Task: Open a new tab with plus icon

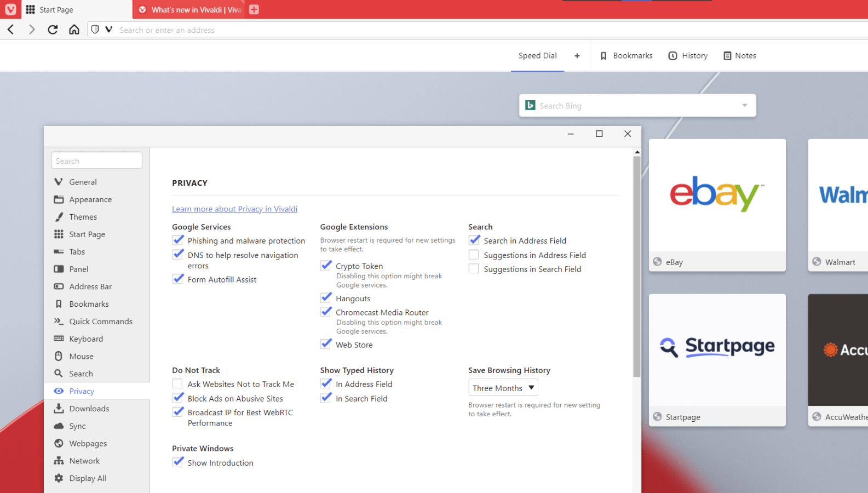Action: coord(254,9)
